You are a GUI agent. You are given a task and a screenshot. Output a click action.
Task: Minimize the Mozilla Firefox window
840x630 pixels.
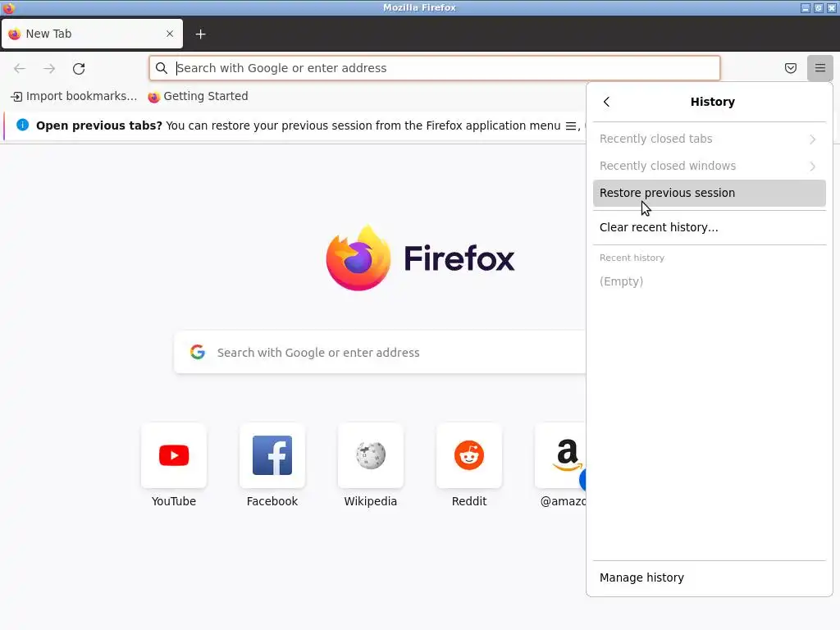click(806, 7)
